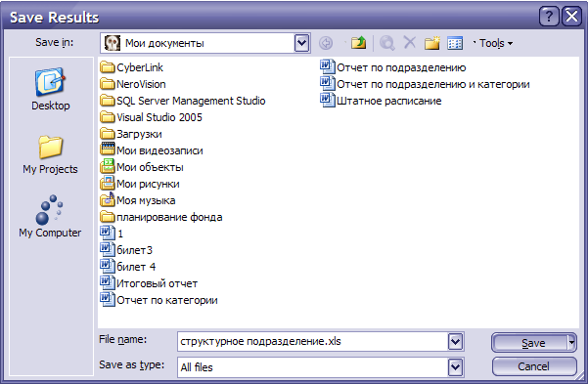Click the Visual Studio 2005 folder icon

pyautogui.click(x=108, y=117)
